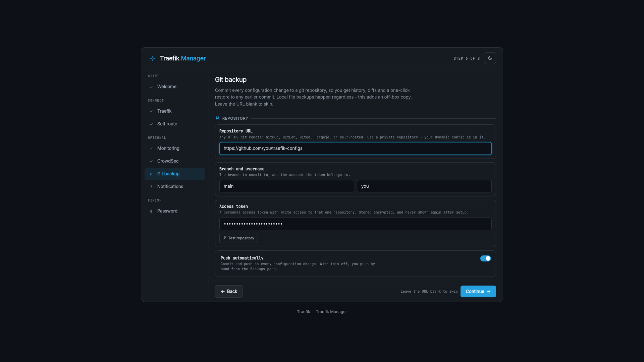The image size is (644, 362).
Task: Select the Git backup step
Action: [x=174, y=174]
